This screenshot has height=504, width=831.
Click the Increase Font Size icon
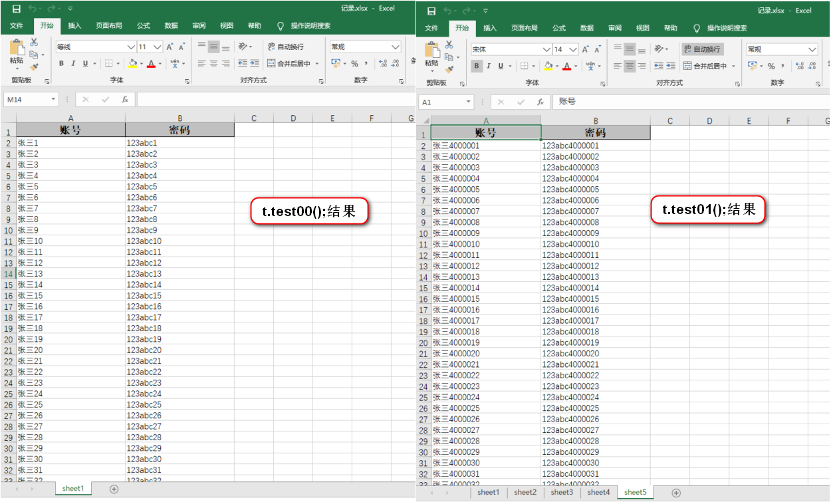pyautogui.click(x=170, y=47)
